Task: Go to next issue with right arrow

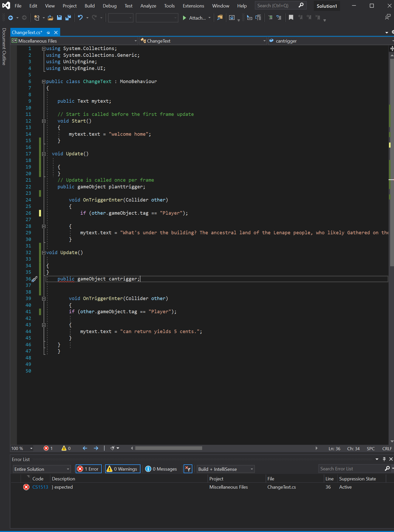Action: point(96,448)
